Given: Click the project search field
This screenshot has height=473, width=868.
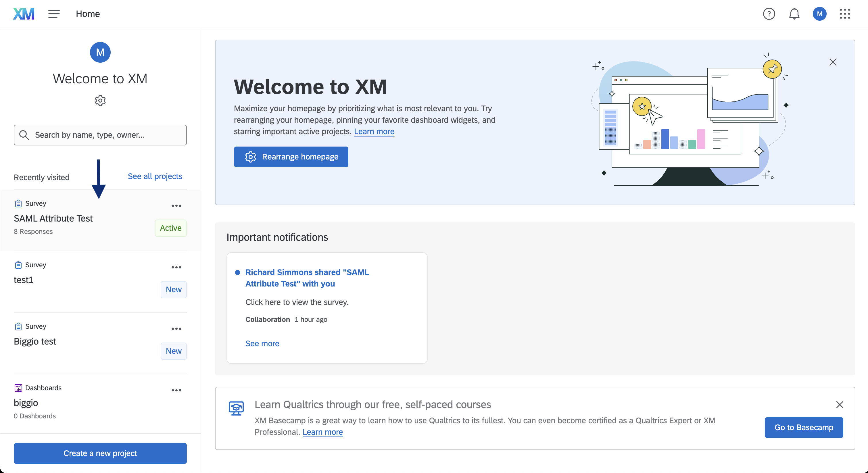Looking at the screenshot, I should point(100,135).
